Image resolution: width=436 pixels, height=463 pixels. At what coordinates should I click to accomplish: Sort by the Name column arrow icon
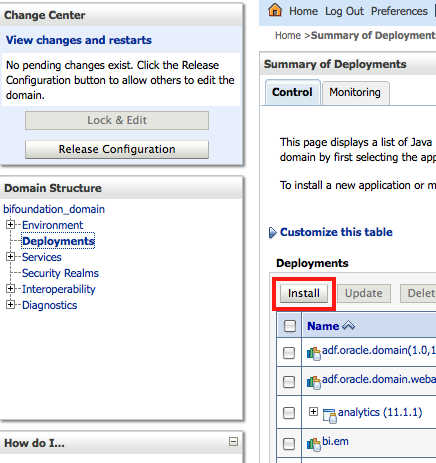point(348,325)
